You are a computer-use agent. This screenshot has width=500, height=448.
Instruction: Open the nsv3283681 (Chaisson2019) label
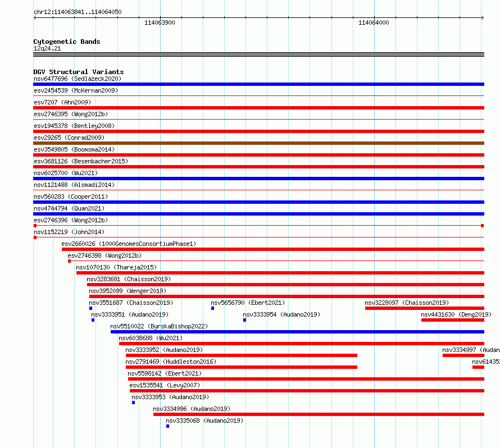(129, 279)
